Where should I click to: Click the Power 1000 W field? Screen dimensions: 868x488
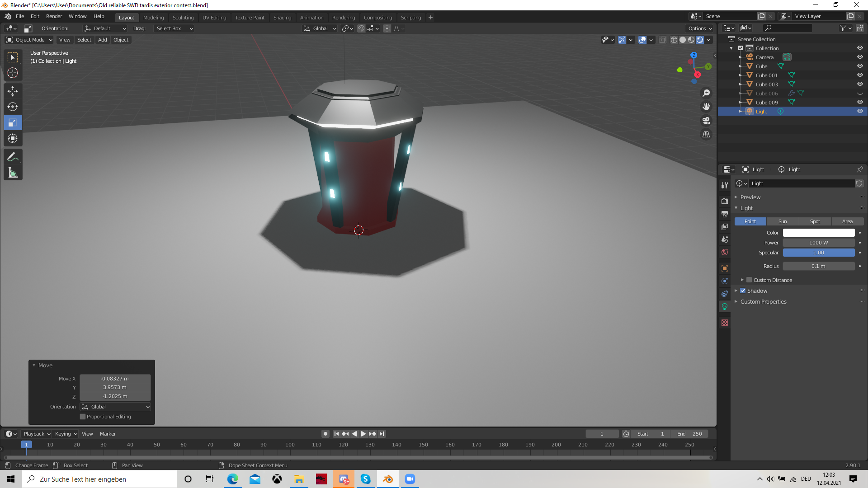pos(819,243)
